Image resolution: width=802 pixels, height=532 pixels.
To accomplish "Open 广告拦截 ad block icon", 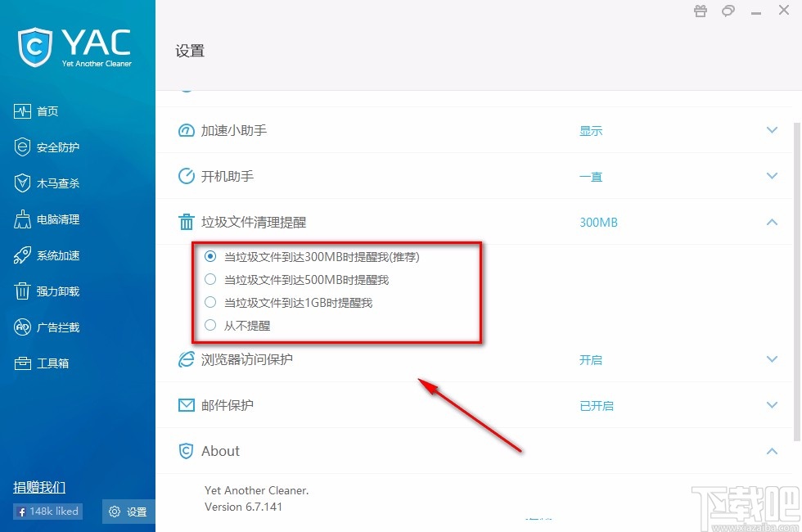I will (22, 327).
